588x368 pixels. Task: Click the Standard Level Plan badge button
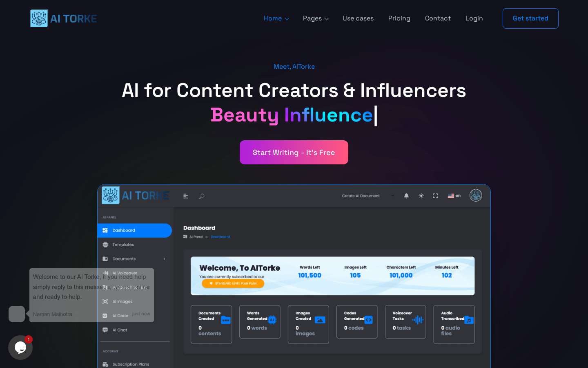(x=233, y=283)
